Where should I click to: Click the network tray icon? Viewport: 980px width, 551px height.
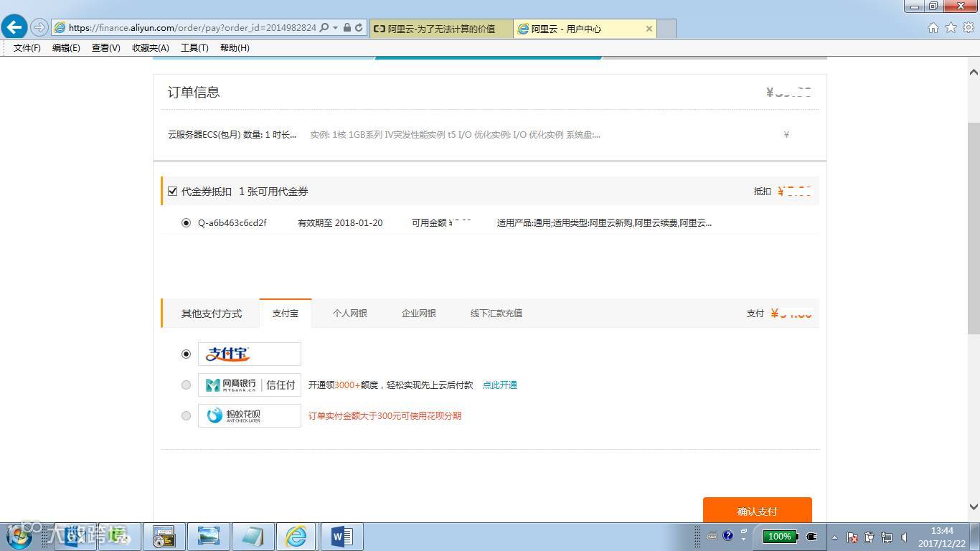coord(887,537)
